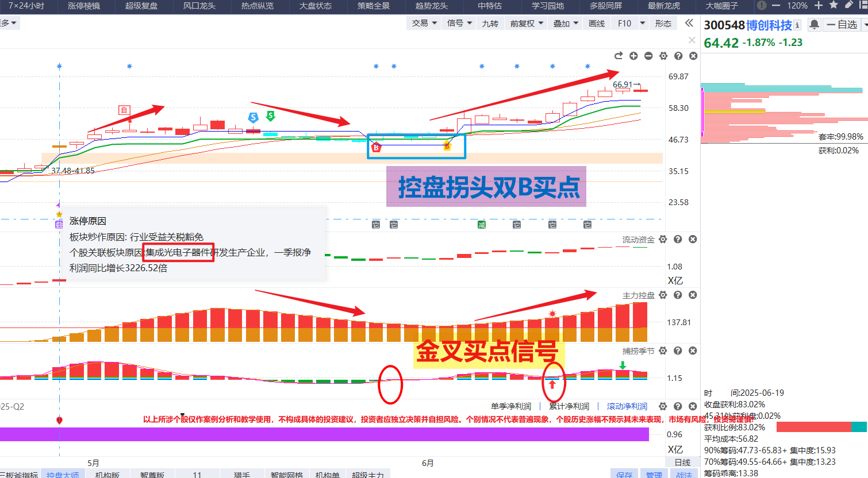Expand the arrow beside the 自选 button
Image resolution: width=868 pixels, height=478 pixels.
(x=865, y=25)
